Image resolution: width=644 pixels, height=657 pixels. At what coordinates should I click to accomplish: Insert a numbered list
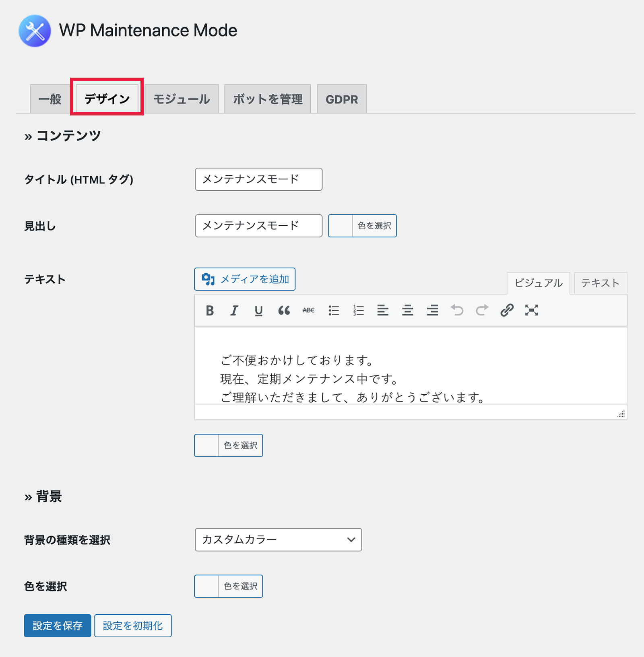[x=358, y=310]
